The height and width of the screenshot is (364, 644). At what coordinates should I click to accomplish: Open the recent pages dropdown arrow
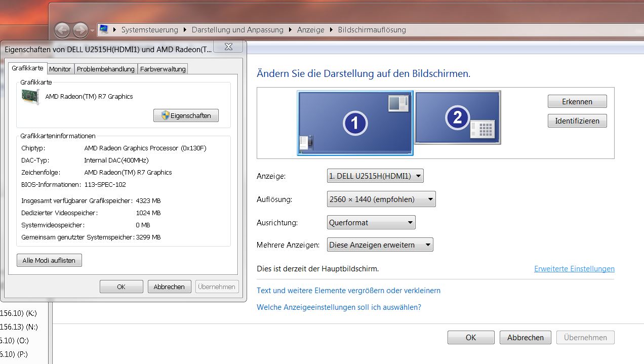click(x=92, y=30)
